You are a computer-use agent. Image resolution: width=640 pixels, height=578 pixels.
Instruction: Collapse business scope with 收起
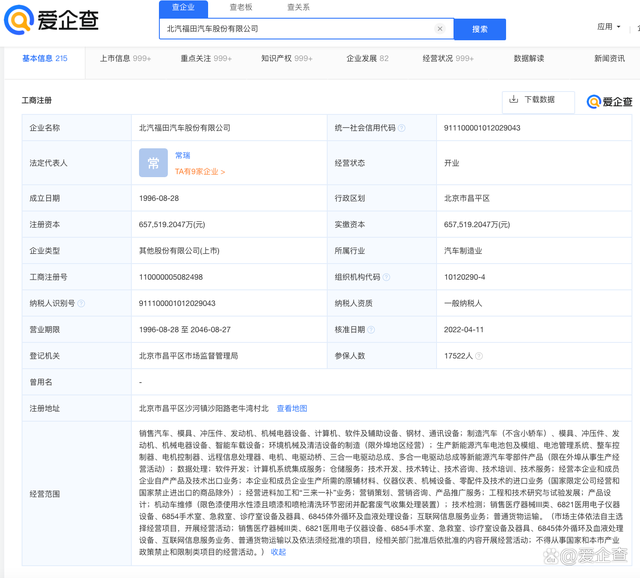(x=277, y=551)
